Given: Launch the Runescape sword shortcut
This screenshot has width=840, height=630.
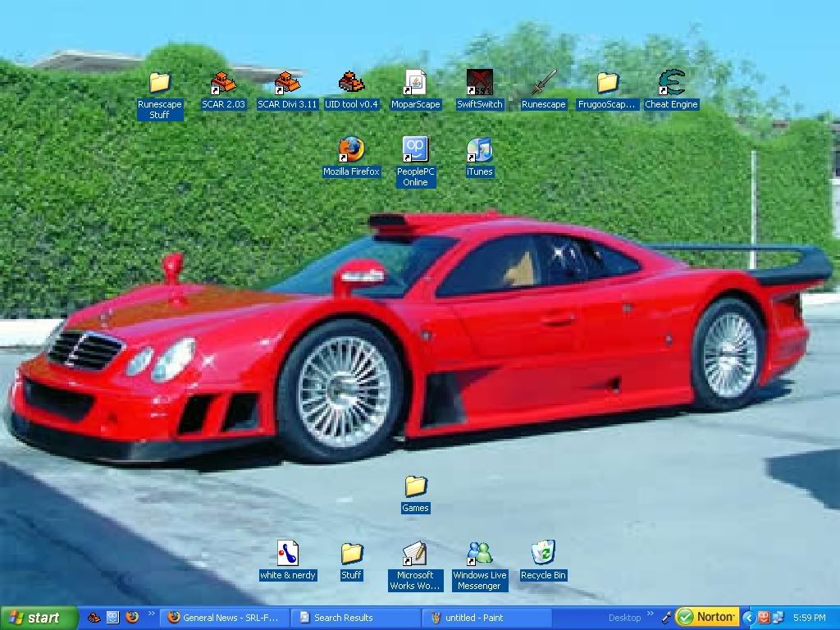Looking at the screenshot, I should 543,84.
